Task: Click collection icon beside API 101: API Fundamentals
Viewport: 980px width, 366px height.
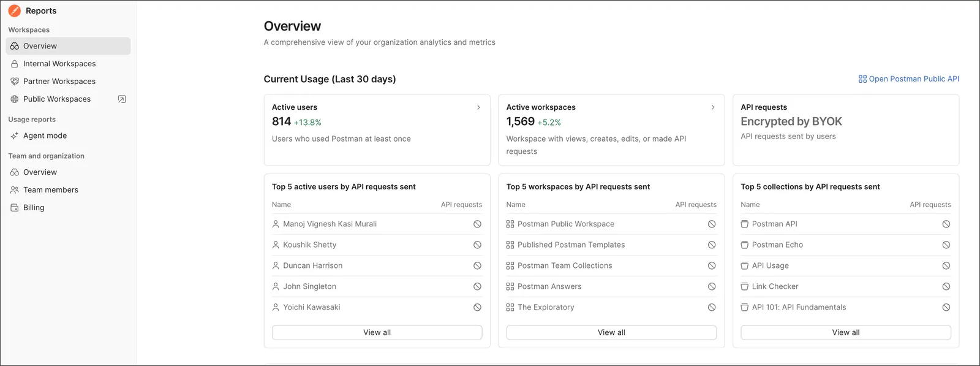Action: tap(745, 308)
